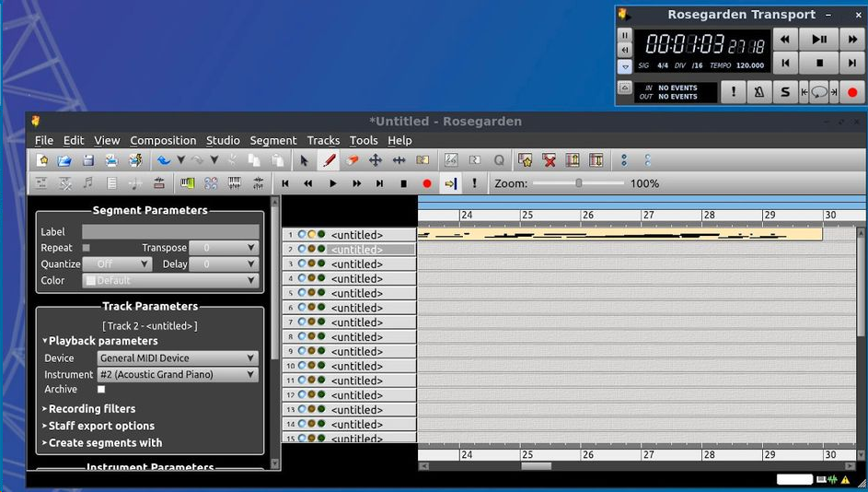The image size is (868, 492).
Task: Click the red Record button in main toolbar
Action: [x=427, y=183]
